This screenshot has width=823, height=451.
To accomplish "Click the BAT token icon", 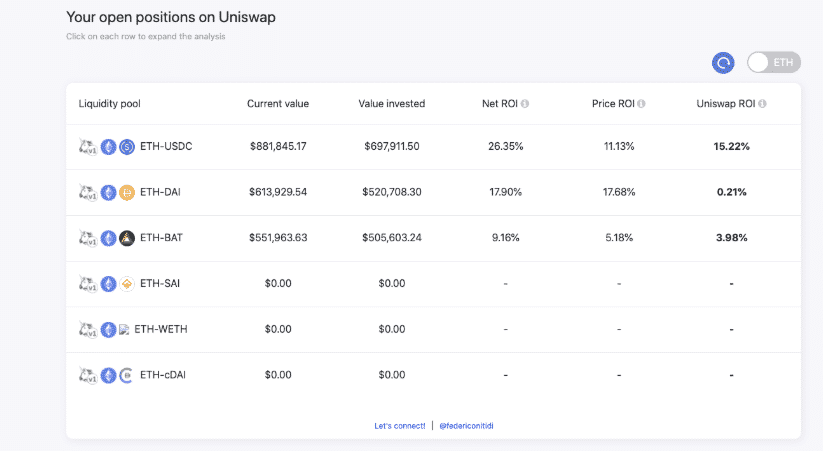I will [126, 238].
